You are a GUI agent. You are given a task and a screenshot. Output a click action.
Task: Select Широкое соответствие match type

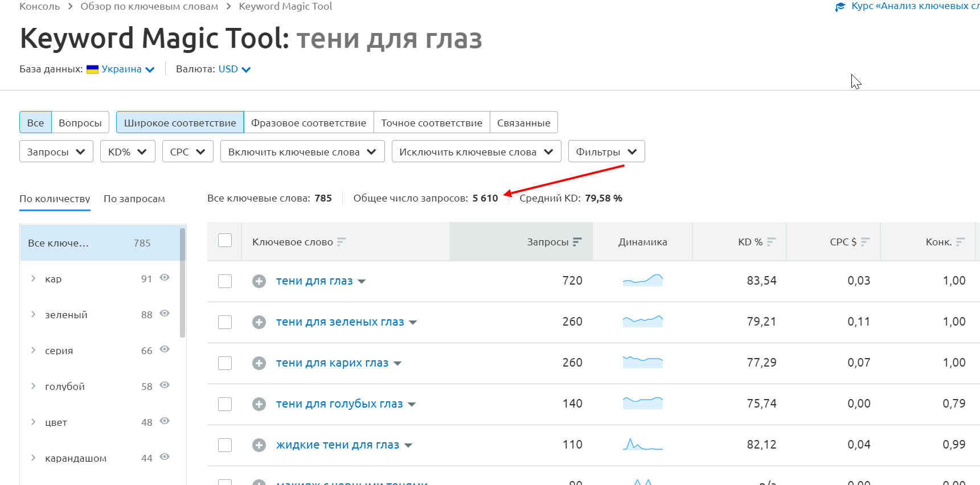(180, 122)
